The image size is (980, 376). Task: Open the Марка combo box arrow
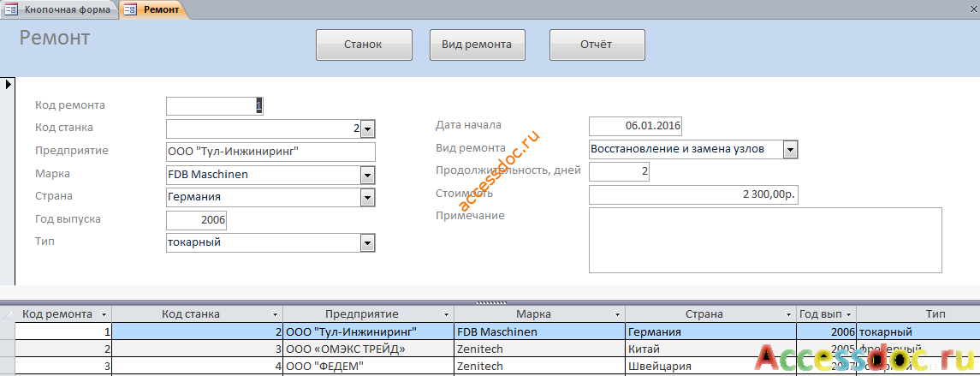[x=368, y=176]
